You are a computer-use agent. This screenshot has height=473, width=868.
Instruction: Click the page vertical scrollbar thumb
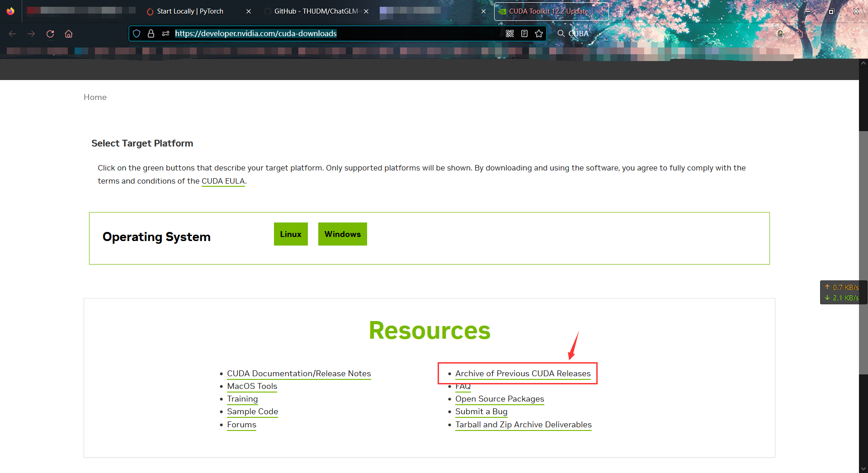coord(863,252)
